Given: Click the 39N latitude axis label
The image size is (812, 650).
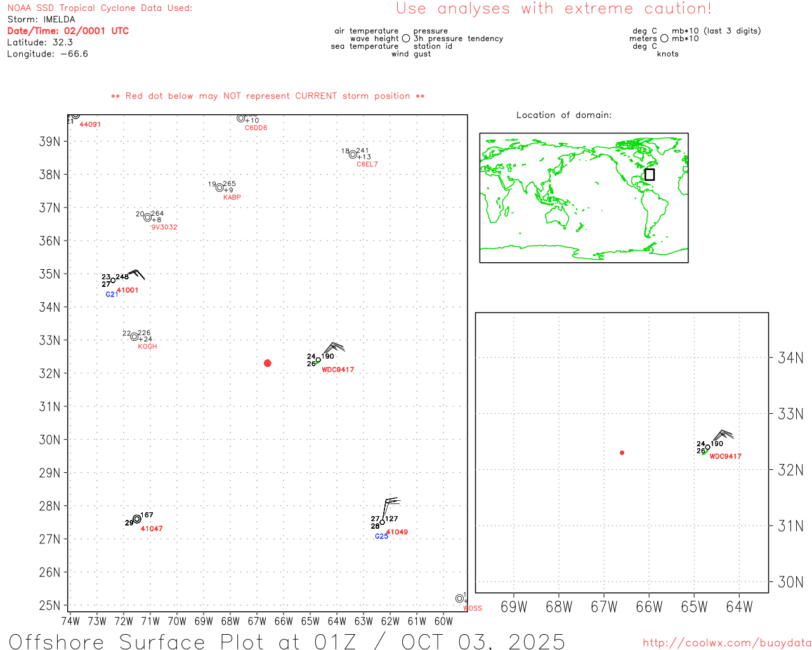Looking at the screenshot, I should coord(49,142).
